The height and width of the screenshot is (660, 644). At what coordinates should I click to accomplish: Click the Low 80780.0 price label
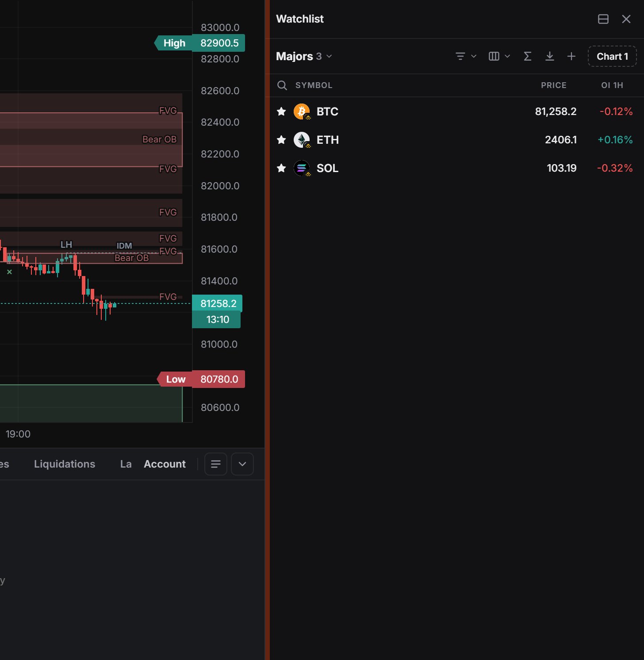[201, 379]
